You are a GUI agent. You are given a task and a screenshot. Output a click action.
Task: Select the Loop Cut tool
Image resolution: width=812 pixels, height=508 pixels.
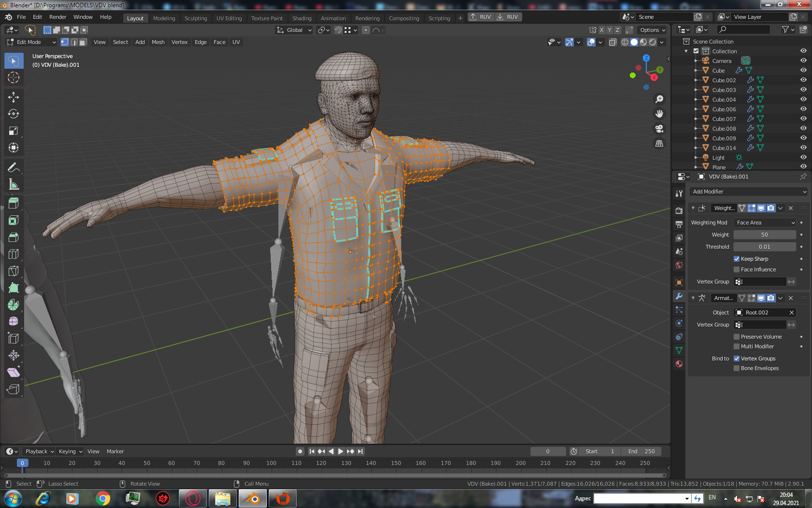[14, 254]
